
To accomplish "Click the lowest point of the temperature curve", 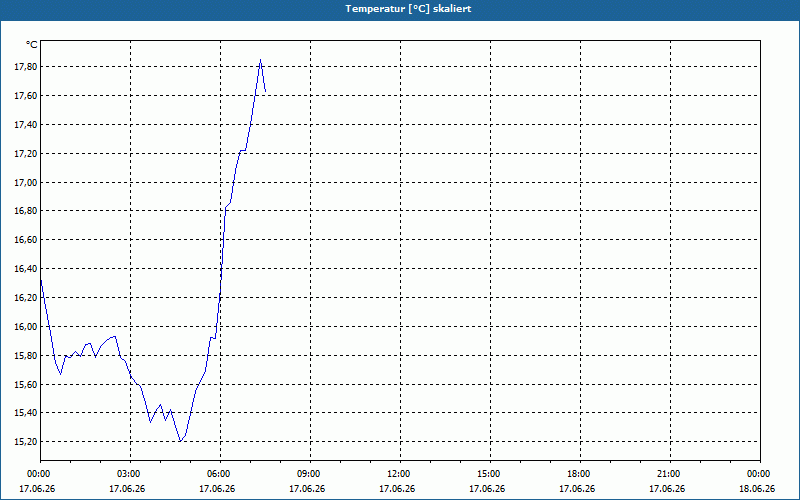I will (181, 441).
